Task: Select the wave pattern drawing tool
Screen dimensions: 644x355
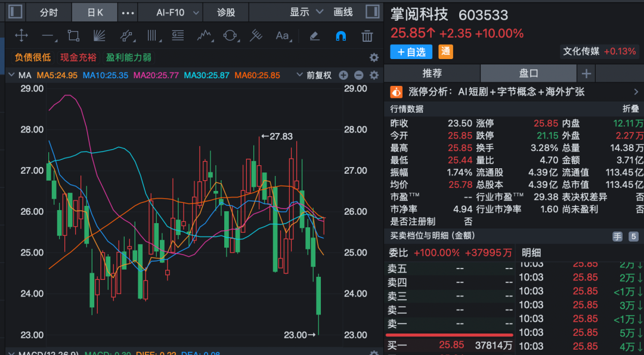Action: pos(205,36)
